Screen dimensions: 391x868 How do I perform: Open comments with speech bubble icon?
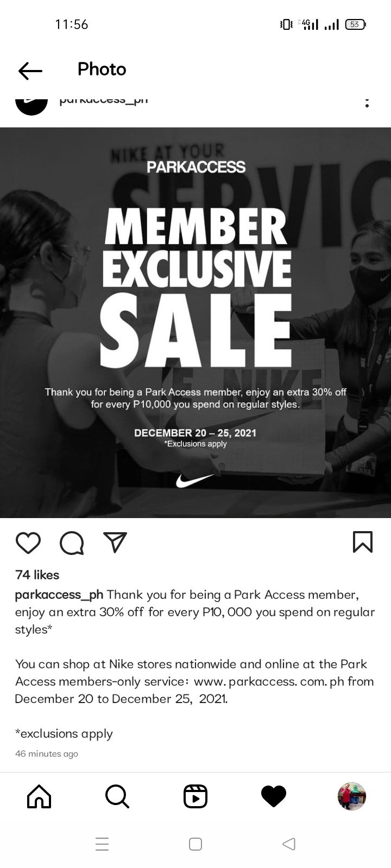[72, 542]
